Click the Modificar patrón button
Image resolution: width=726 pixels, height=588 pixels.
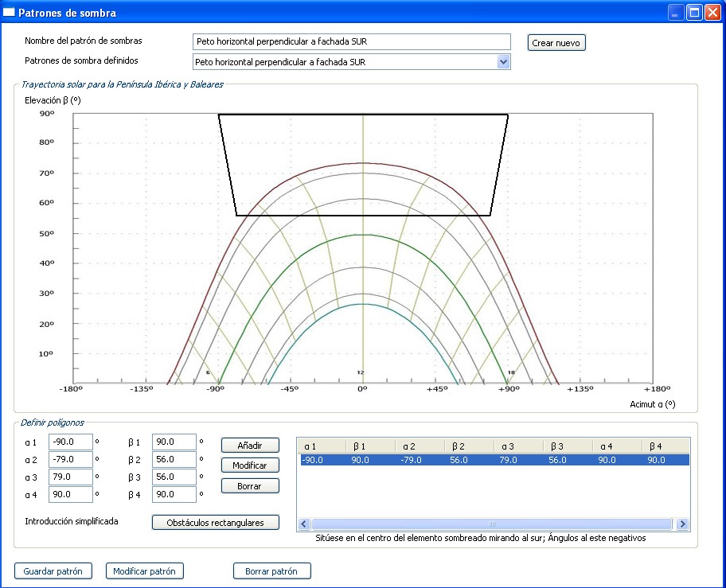point(145,571)
